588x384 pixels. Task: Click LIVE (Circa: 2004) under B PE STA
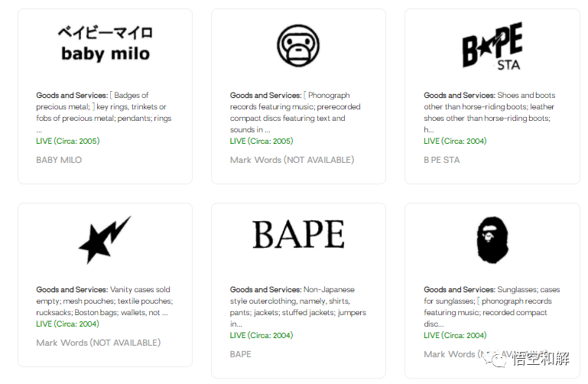click(455, 141)
